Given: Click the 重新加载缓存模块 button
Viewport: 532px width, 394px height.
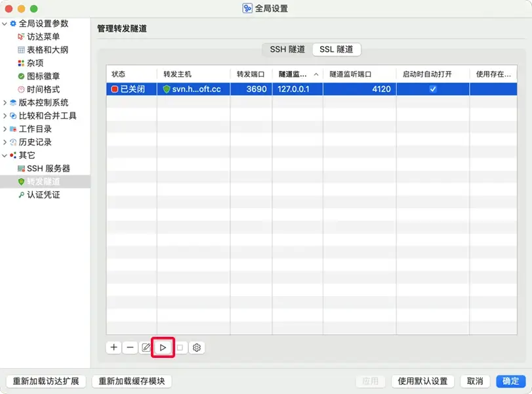Looking at the screenshot, I should tap(132, 381).
